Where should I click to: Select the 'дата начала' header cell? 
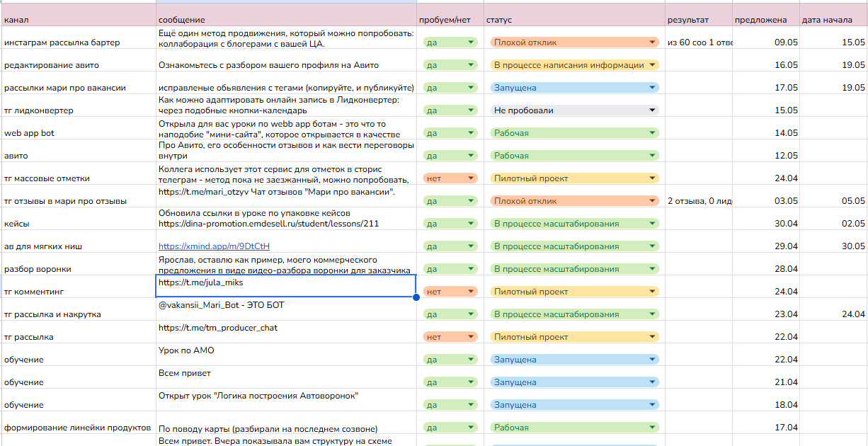pos(833,20)
